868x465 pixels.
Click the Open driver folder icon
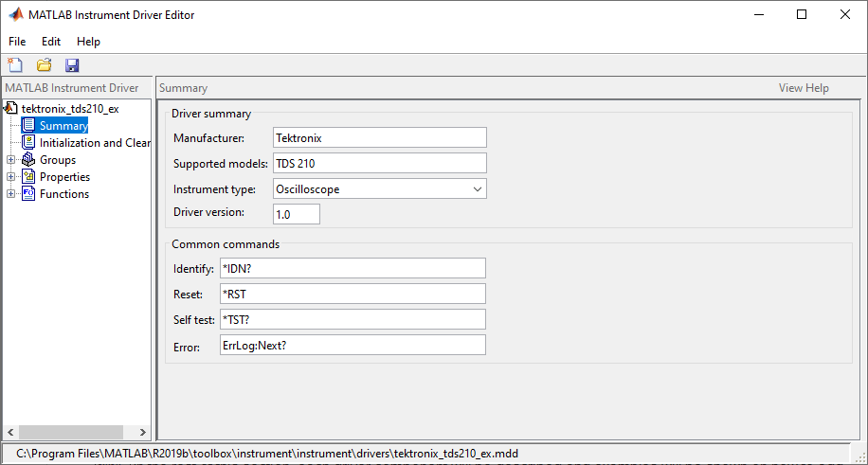point(44,65)
